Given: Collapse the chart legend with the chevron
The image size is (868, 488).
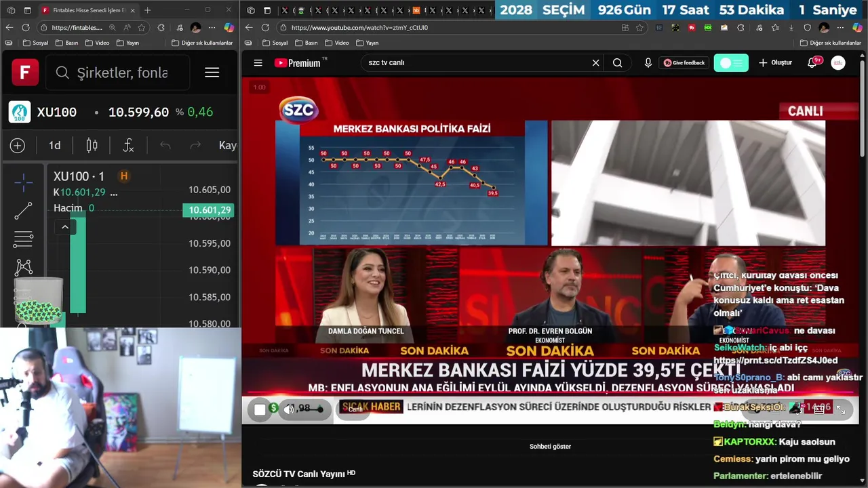Looking at the screenshot, I should point(65,227).
